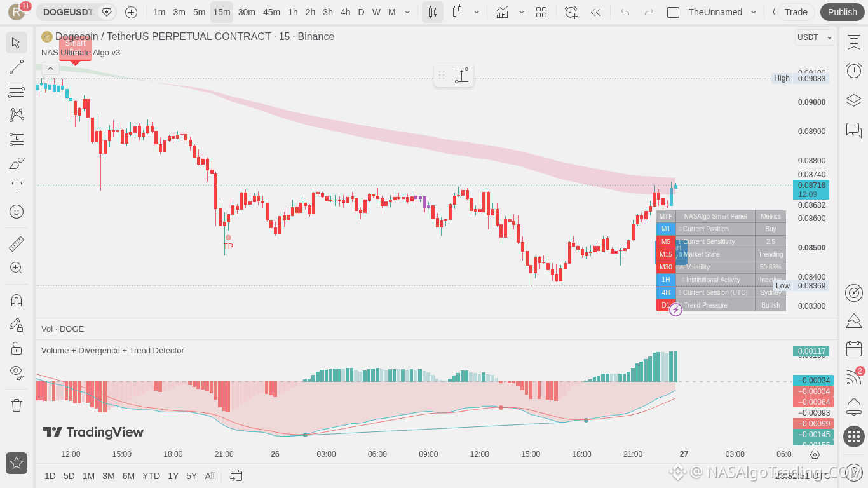Screen dimensions: 868x488
Task: Open the user profile avatar menu
Action: (17, 12)
